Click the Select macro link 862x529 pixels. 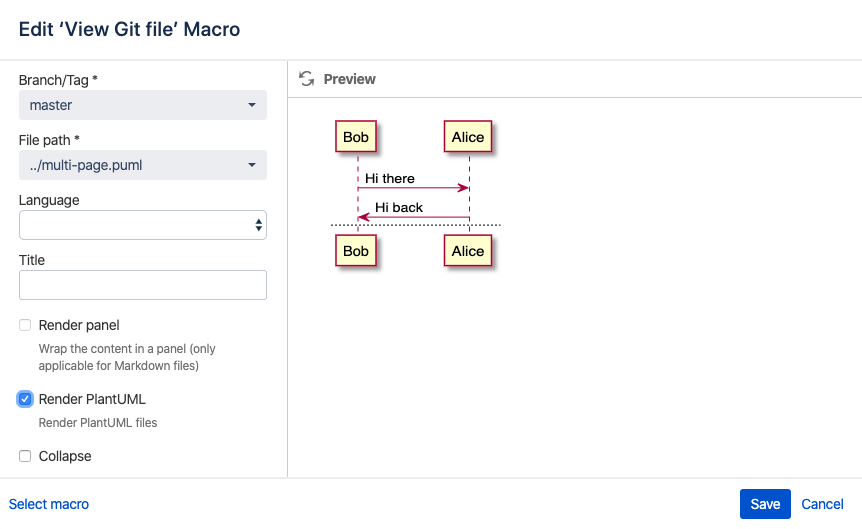[x=49, y=504]
